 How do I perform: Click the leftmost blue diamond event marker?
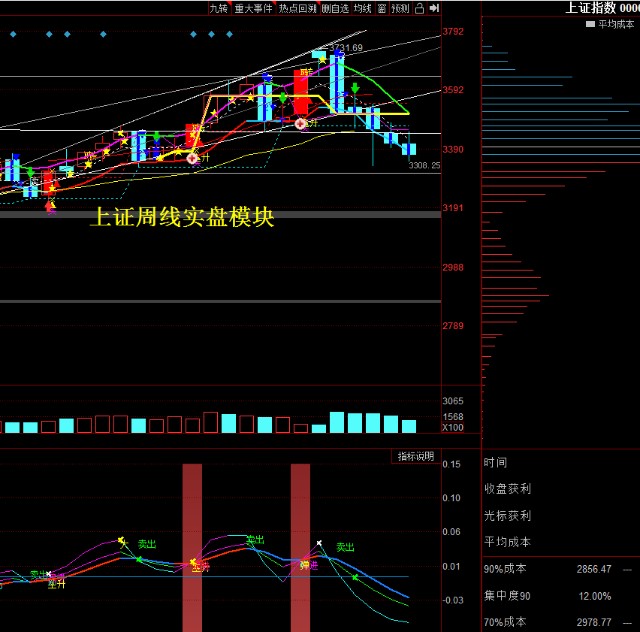pyautogui.click(x=13, y=34)
